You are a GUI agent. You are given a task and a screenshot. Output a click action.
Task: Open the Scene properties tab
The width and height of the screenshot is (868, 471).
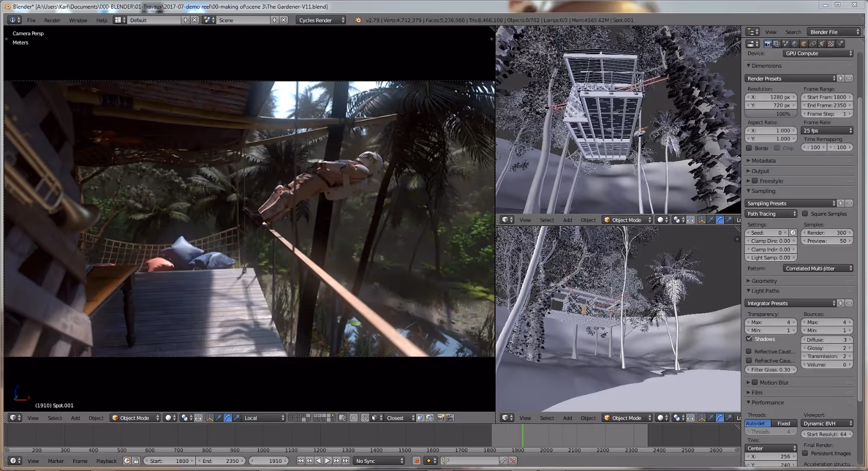786,44
